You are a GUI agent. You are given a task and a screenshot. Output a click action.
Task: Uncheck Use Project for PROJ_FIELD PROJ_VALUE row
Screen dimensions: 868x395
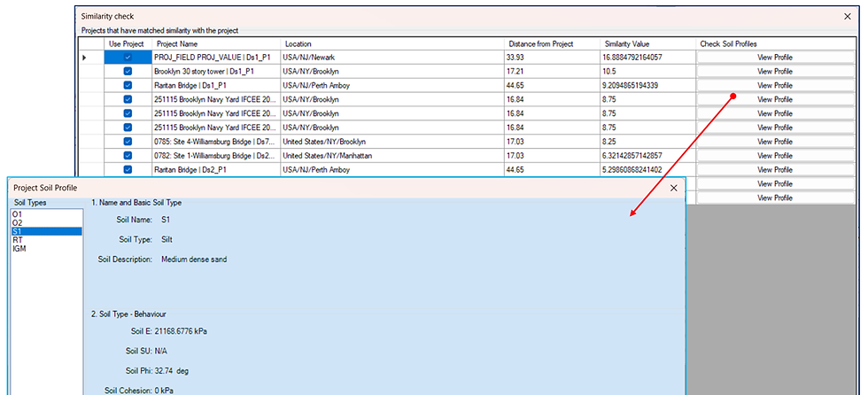click(x=128, y=58)
